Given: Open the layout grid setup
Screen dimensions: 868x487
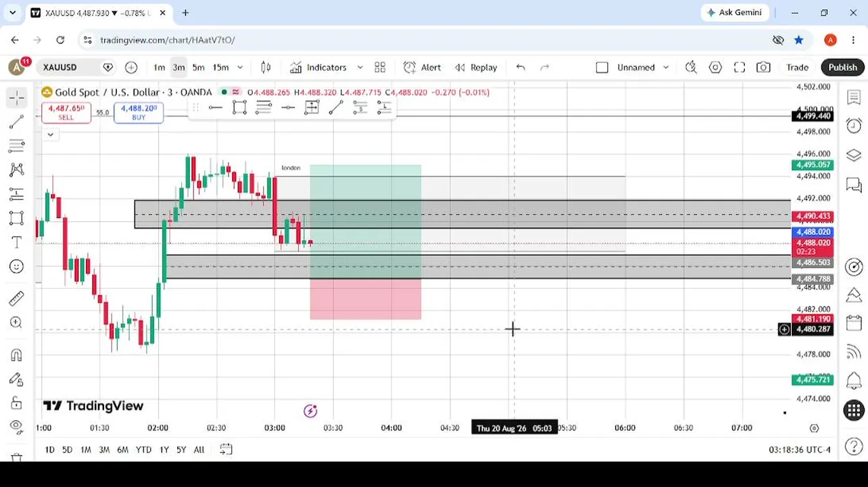Looking at the screenshot, I should click(380, 67).
